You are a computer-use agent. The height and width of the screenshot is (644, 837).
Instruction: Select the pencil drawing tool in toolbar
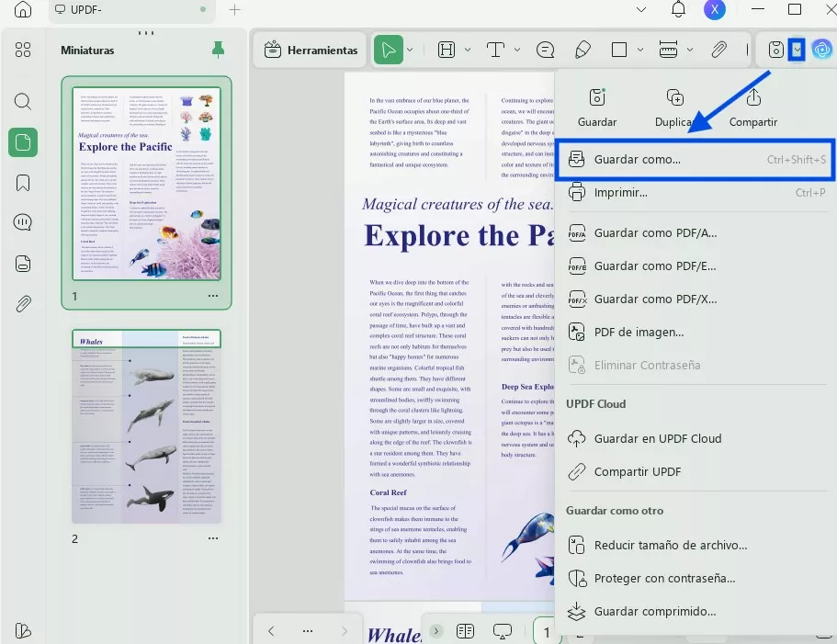click(582, 50)
